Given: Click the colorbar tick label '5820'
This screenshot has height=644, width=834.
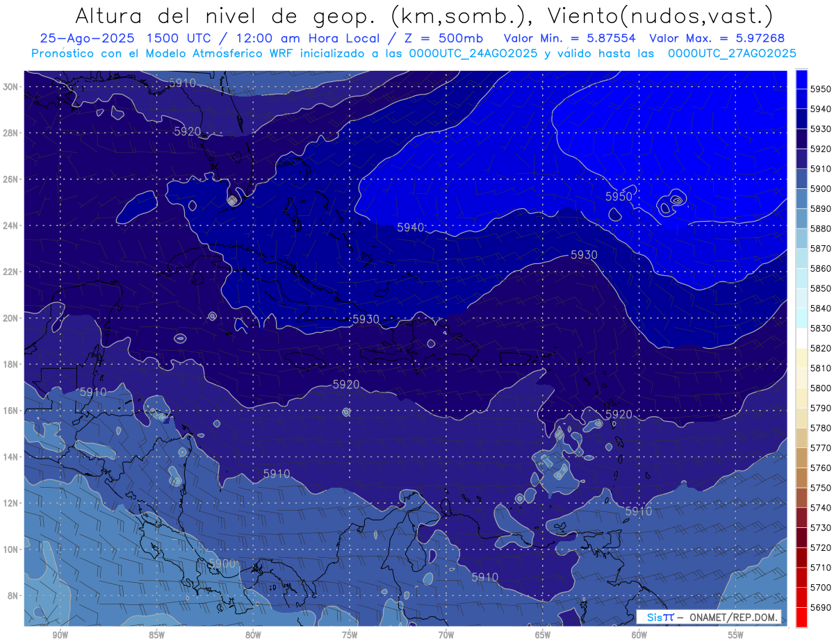Looking at the screenshot, I should pyautogui.click(x=821, y=348).
